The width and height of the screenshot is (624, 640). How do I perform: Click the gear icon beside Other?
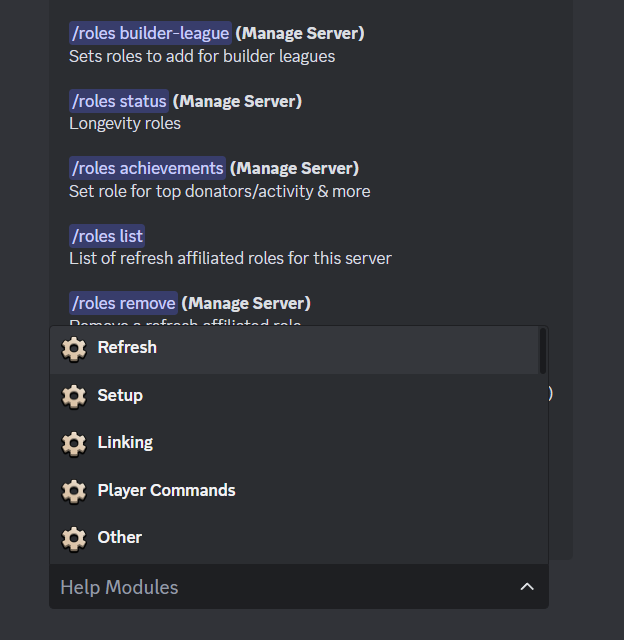click(74, 538)
